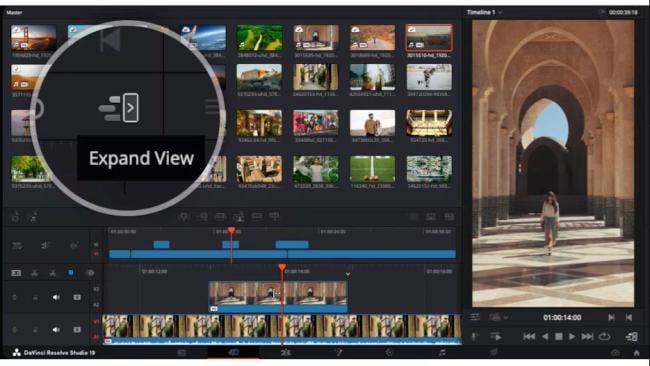Open the audio trim icon left of Fast Review

[475, 337]
